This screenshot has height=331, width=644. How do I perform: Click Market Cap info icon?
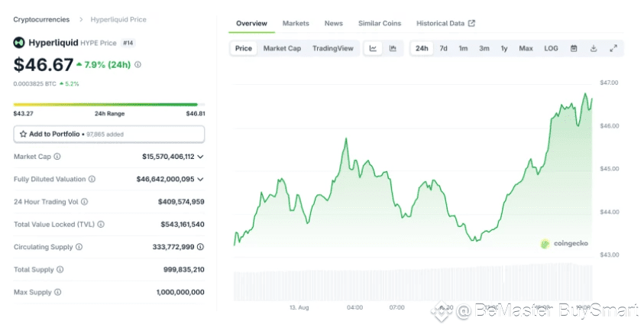pyautogui.click(x=57, y=156)
